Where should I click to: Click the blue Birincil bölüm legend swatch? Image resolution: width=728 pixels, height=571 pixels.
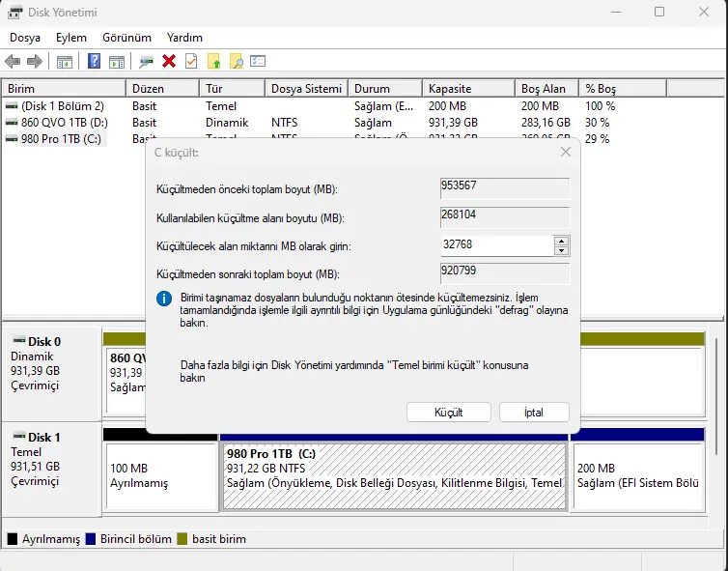point(91,539)
